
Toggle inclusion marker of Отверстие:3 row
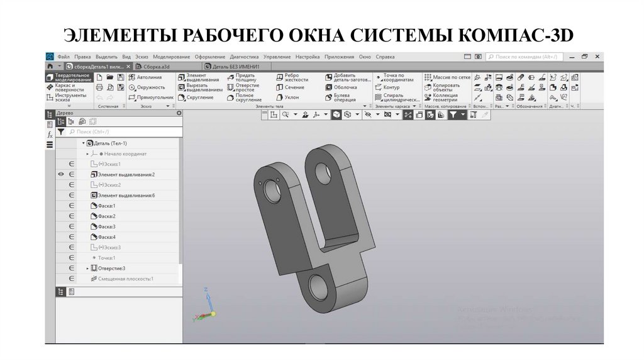pyautogui.click(x=72, y=268)
